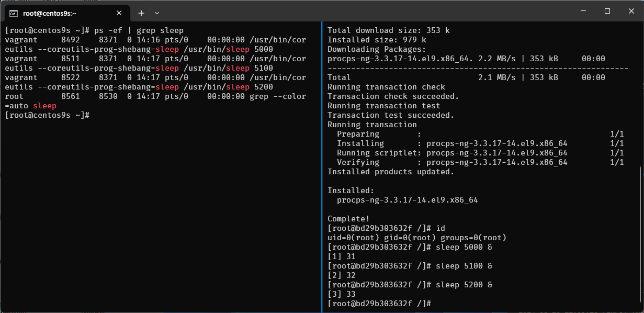Click the empty title bar area
This screenshot has width=644, height=313.
[366, 12]
